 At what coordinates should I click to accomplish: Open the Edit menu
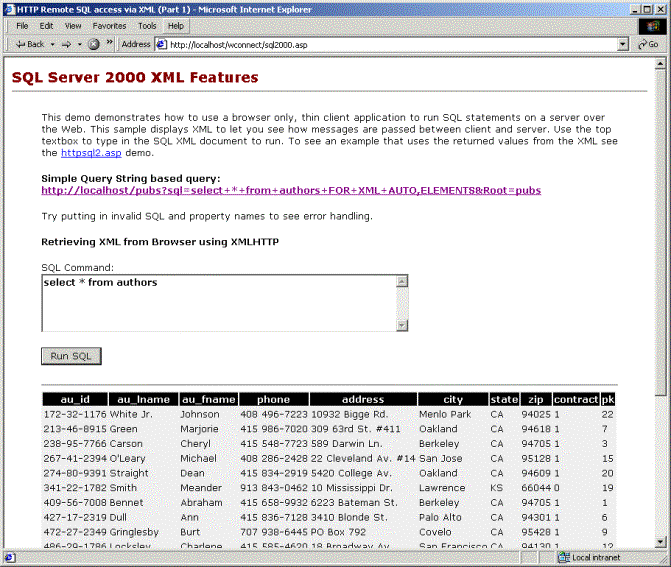click(x=46, y=26)
